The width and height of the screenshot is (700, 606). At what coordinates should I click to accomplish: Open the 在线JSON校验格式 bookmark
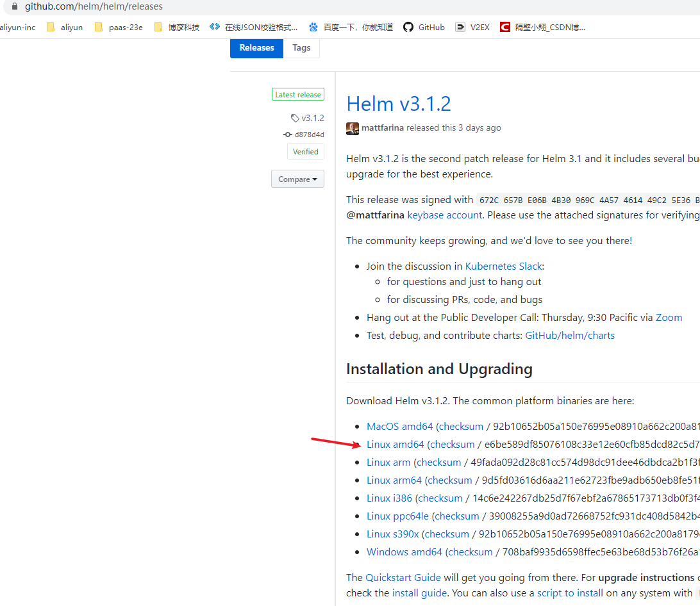point(254,27)
